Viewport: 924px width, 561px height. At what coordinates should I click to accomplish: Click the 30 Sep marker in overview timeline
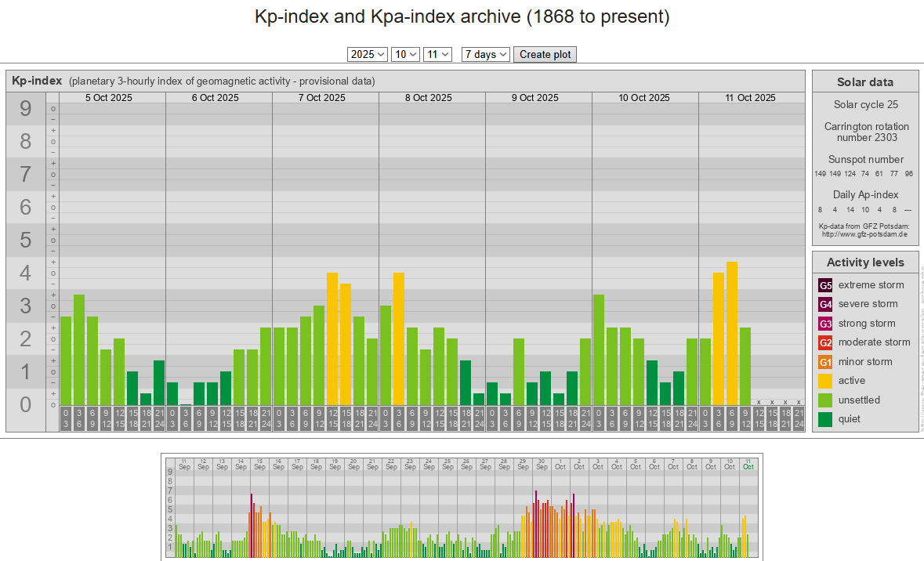[542, 463]
